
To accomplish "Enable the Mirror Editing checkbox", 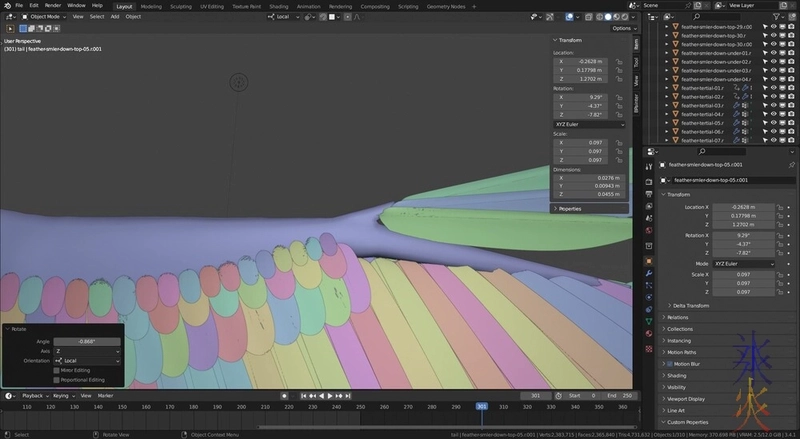I will [x=57, y=370].
